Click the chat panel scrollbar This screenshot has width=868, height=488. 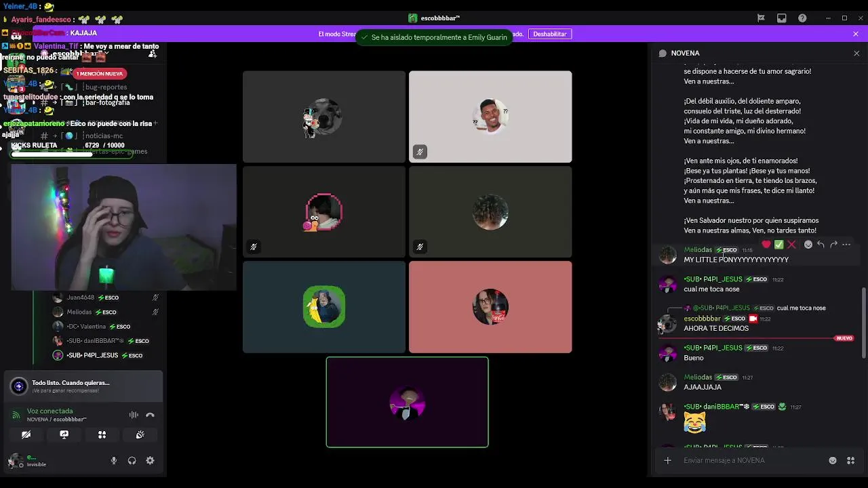(863, 322)
